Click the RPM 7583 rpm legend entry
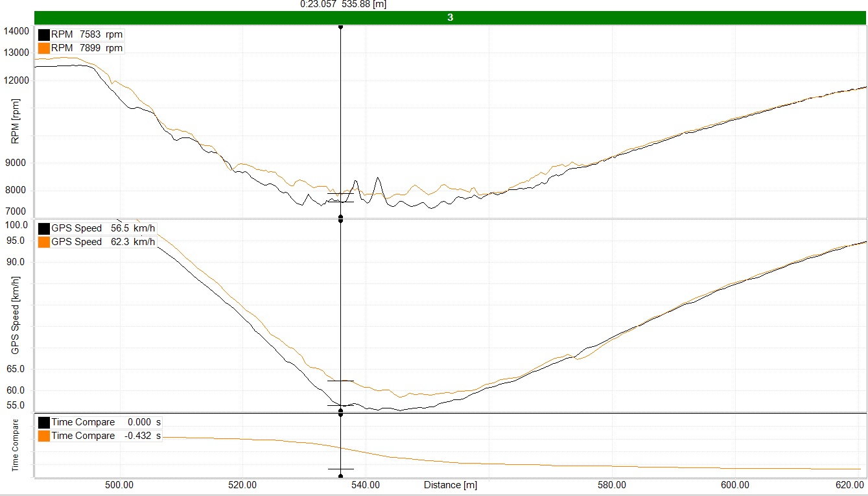The height and width of the screenshot is (496, 868). point(87,34)
